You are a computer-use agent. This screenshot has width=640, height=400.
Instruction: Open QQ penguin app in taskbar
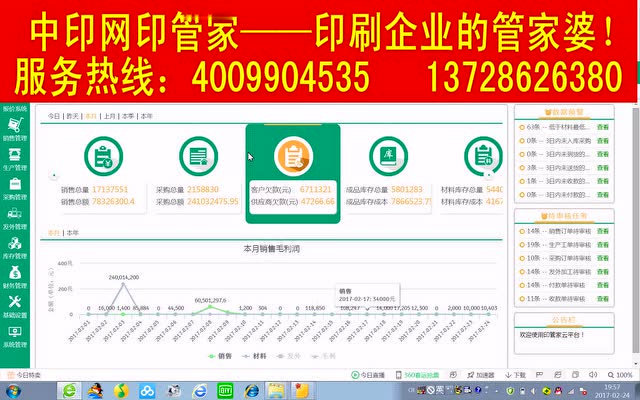95,391
